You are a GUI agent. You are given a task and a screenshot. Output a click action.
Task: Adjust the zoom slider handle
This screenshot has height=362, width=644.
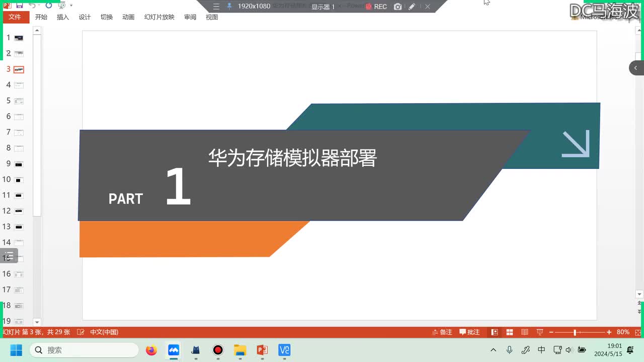coord(575,332)
